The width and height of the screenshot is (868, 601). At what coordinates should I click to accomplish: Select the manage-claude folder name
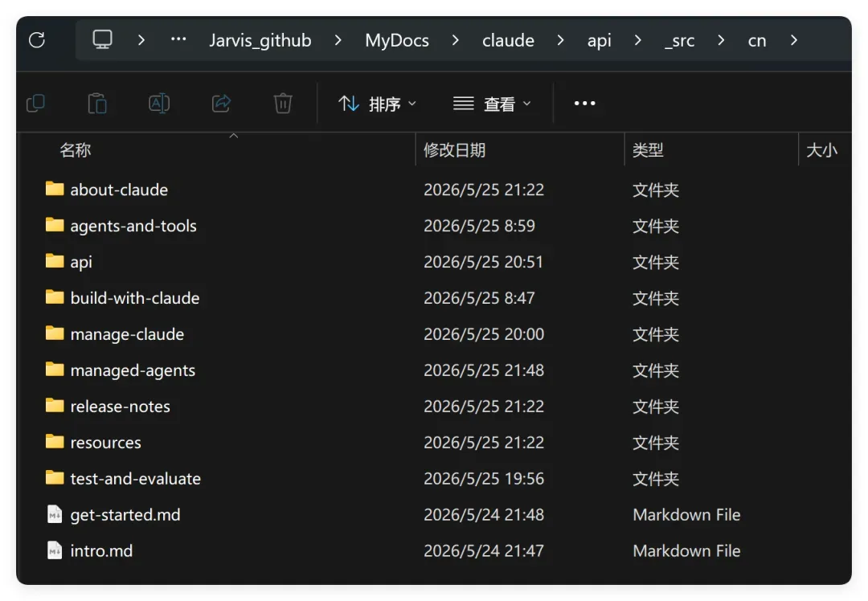point(127,334)
